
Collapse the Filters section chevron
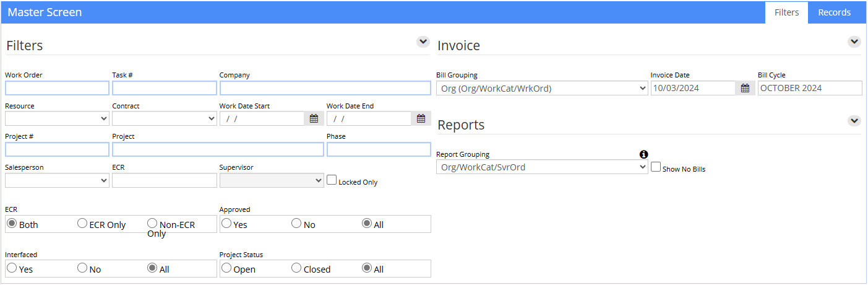click(x=423, y=42)
